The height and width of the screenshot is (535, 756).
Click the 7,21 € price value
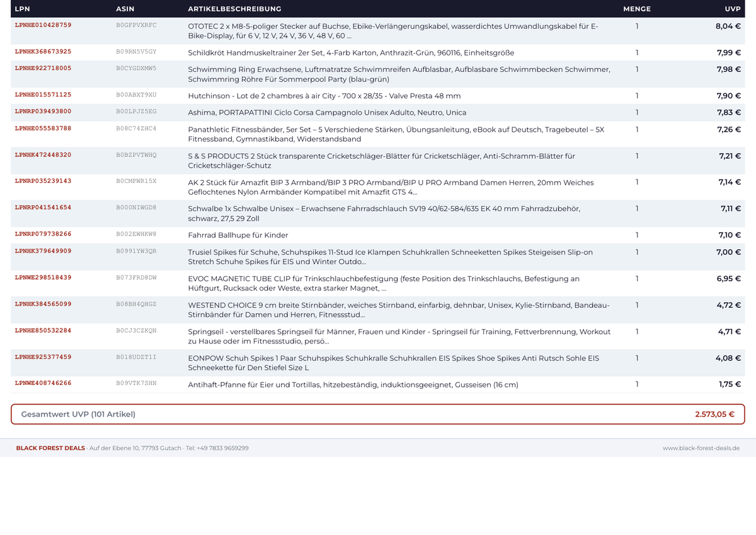pyautogui.click(x=730, y=156)
